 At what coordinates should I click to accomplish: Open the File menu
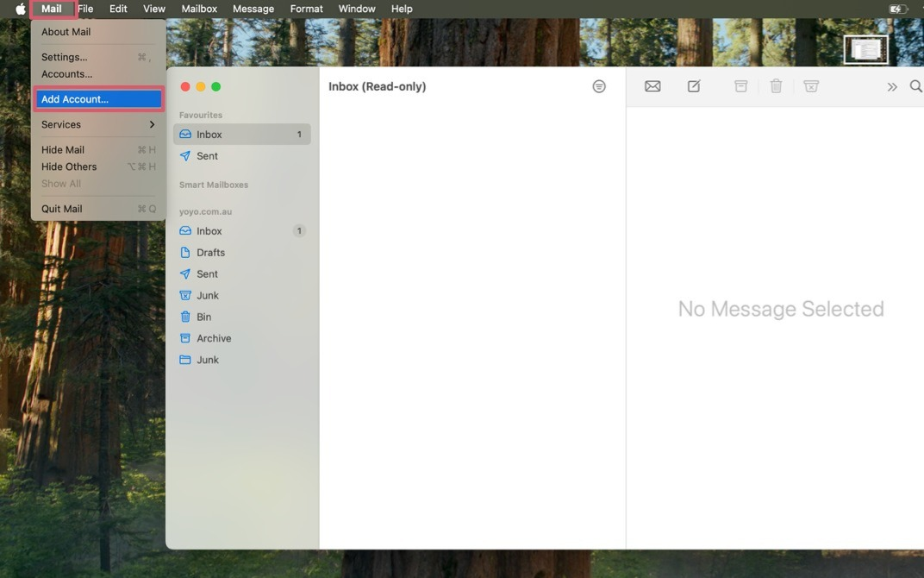(85, 9)
